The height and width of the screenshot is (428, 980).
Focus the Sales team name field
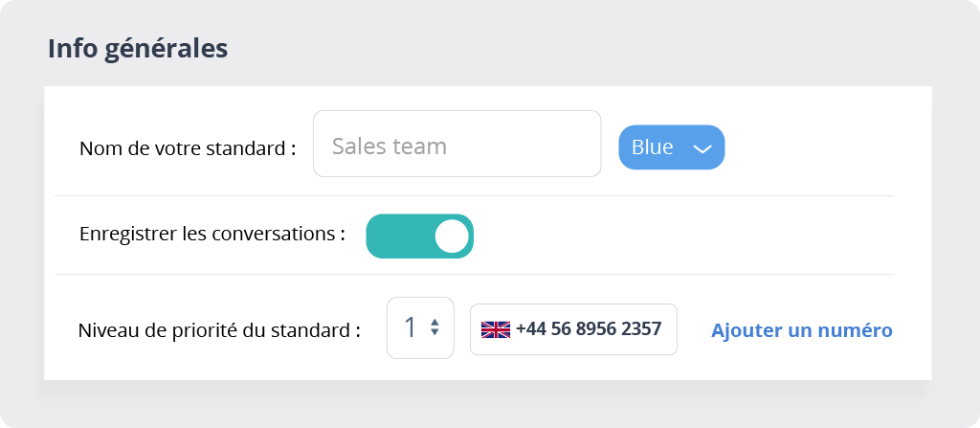click(x=457, y=144)
